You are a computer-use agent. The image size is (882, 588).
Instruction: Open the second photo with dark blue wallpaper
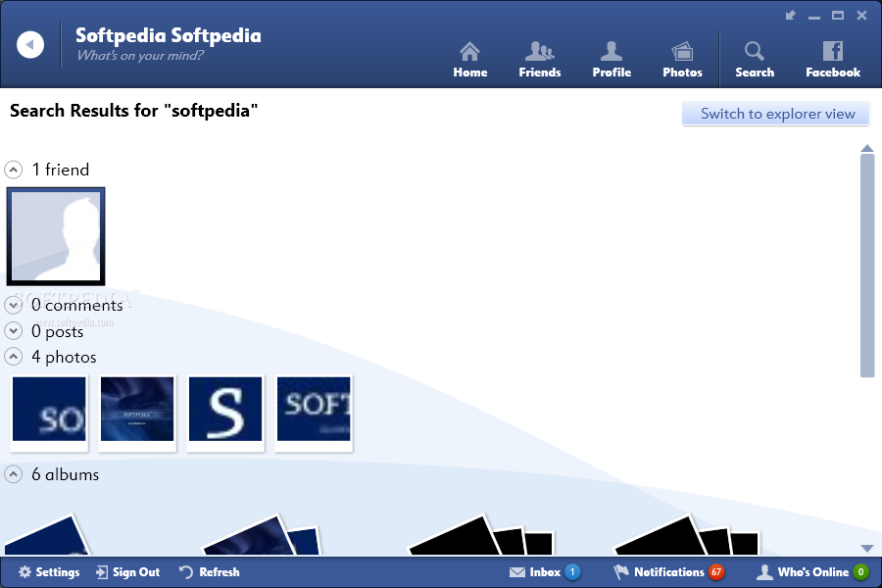137,413
